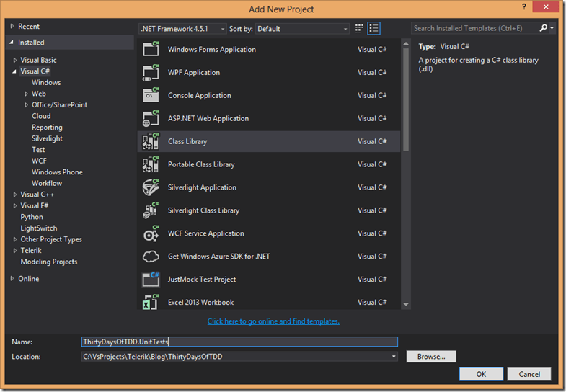Select the Windows Phone category
The image size is (566, 392).
pos(57,172)
